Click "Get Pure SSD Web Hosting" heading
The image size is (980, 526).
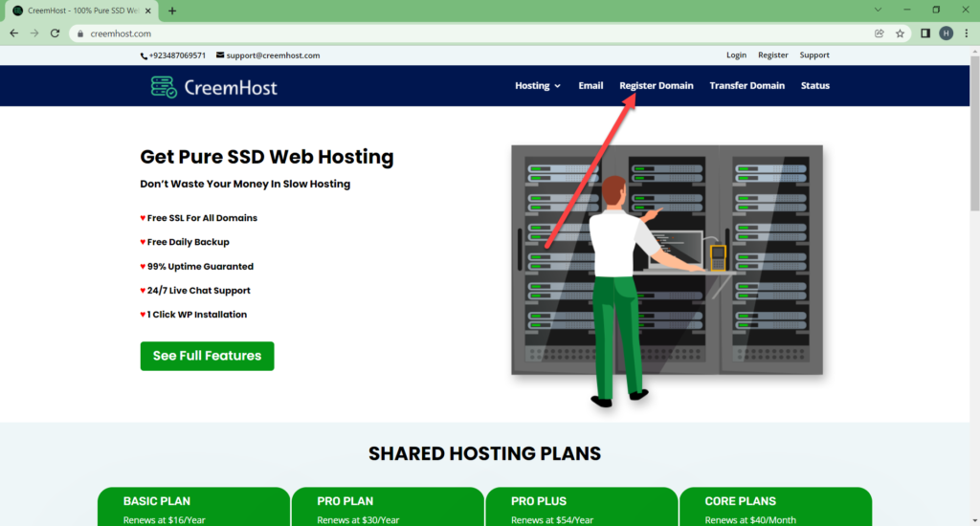(267, 157)
